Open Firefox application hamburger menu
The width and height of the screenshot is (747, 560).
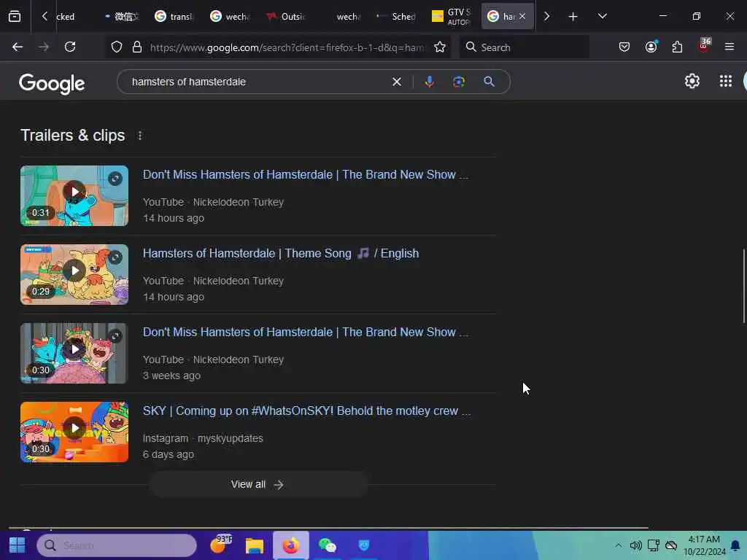point(729,47)
